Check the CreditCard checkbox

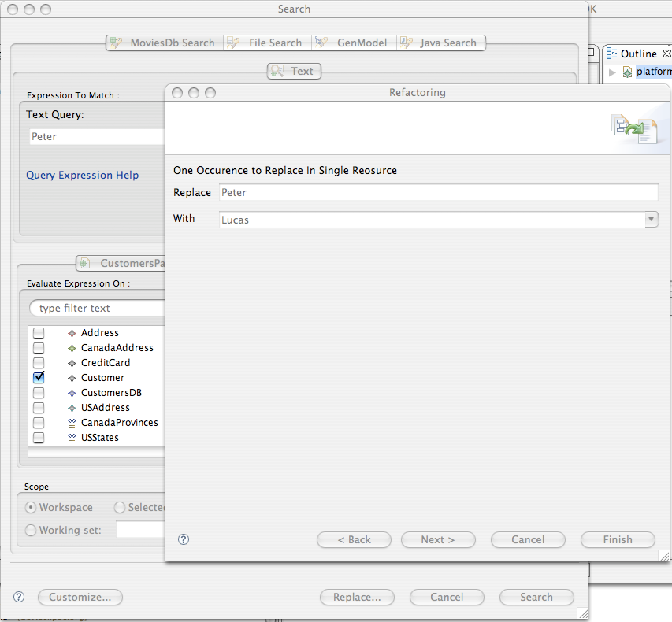38,362
